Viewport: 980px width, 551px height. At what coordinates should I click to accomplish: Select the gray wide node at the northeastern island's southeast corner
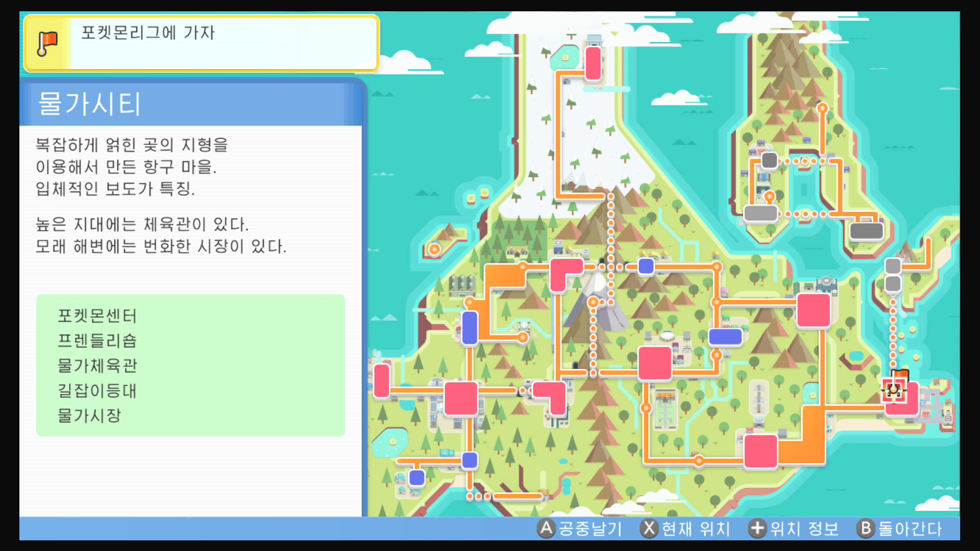point(867,231)
